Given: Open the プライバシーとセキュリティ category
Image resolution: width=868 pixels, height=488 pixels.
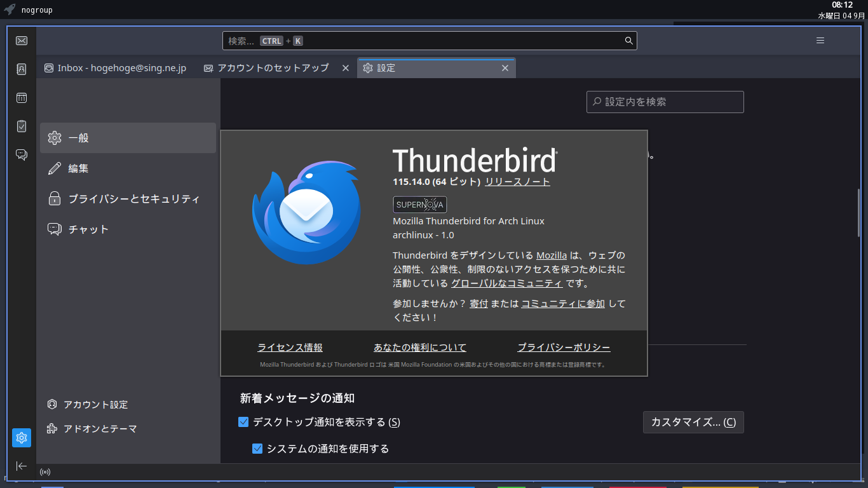Looking at the screenshot, I should [x=128, y=199].
